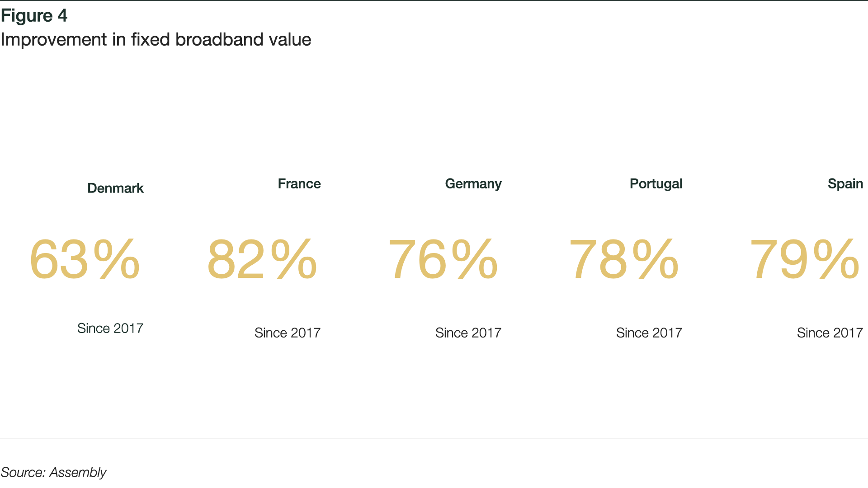868x488 pixels.
Task: Click the 'Source: Assembly' caption
Action: pyautogui.click(x=53, y=473)
